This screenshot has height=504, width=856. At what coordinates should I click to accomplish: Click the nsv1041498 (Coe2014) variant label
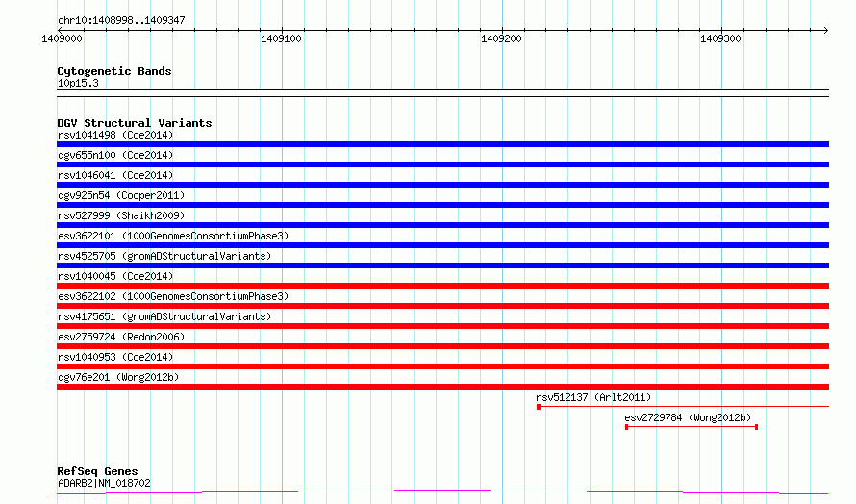click(x=115, y=135)
